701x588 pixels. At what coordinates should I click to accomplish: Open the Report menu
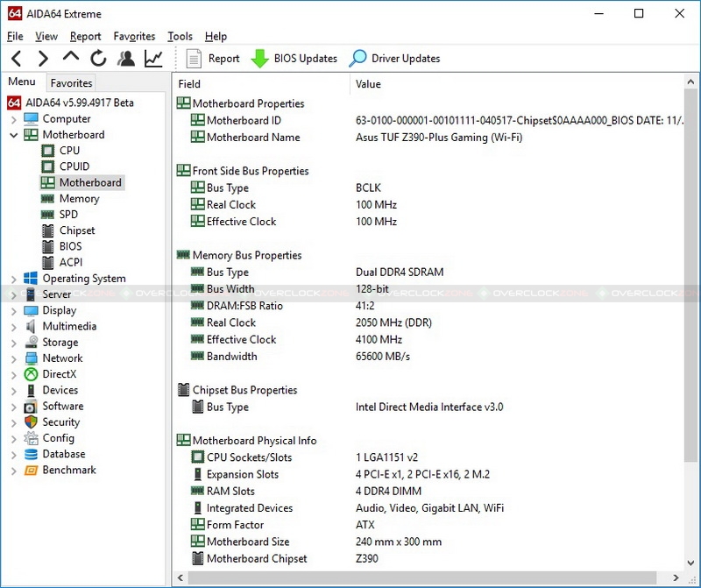coord(85,36)
